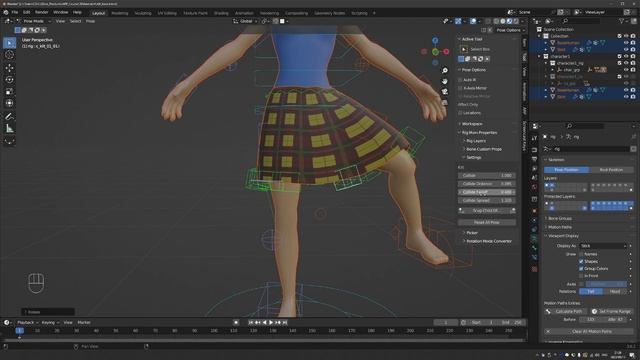
Task: Hide the Collection with its eye icon
Action: pyautogui.click(x=626, y=36)
